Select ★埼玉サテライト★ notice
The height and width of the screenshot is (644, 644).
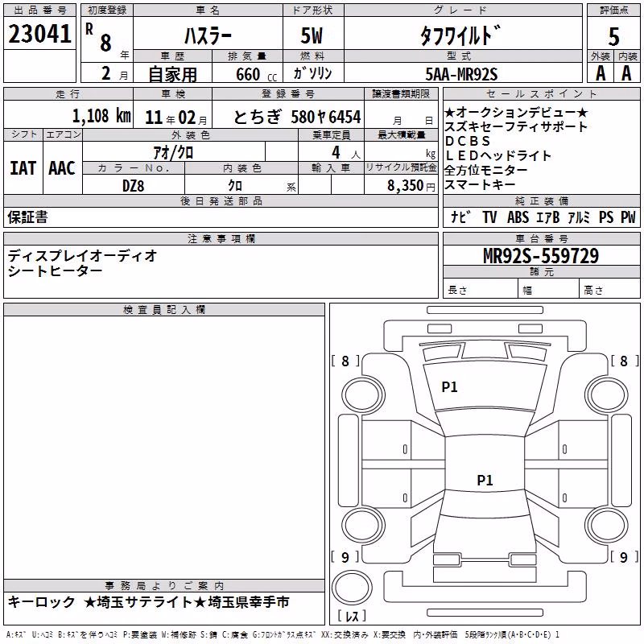click(144, 602)
